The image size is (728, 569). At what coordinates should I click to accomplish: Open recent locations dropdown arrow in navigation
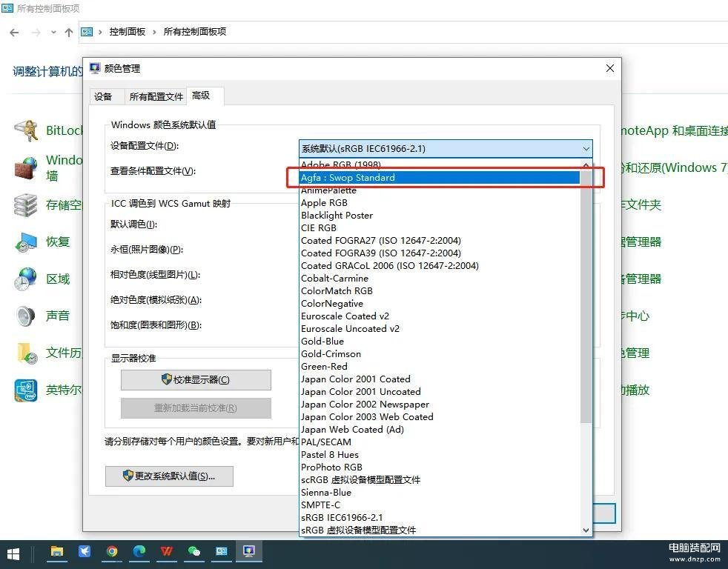point(53,32)
